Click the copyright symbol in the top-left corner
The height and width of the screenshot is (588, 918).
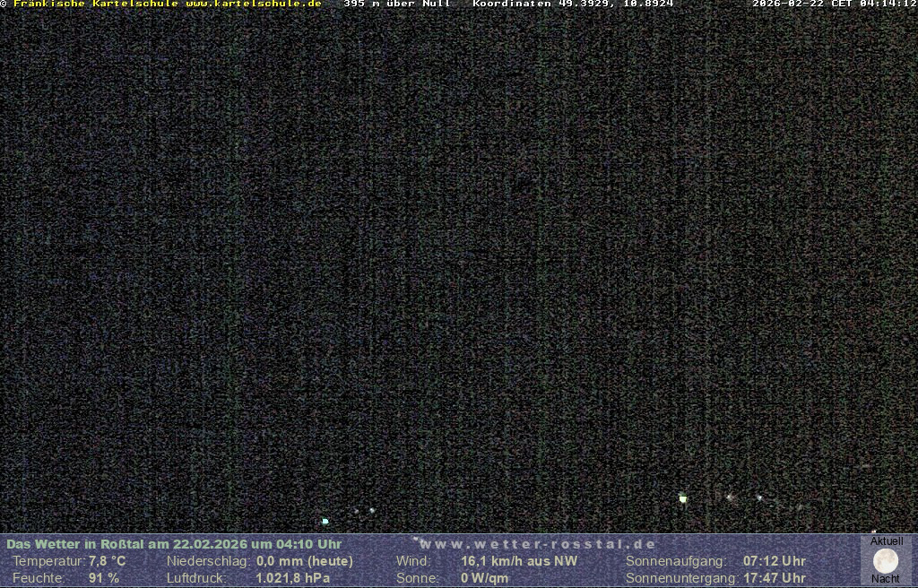click(x=4, y=4)
